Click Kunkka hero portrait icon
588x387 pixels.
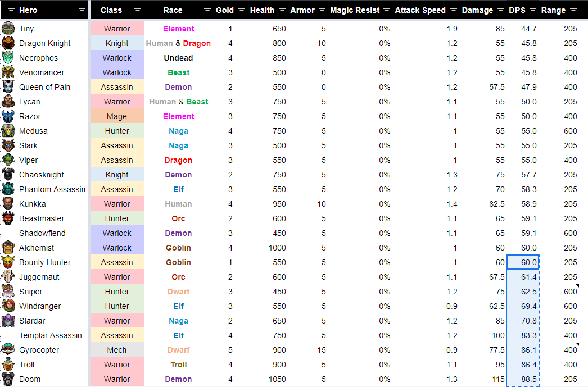tap(8, 204)
